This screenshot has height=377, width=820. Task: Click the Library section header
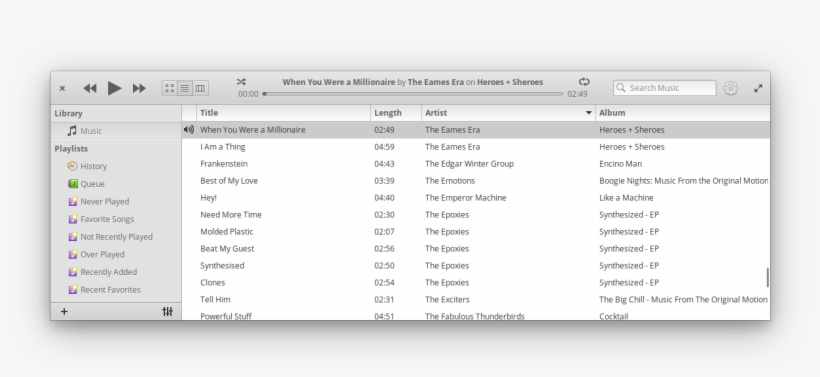pyautogui.click(x=69, y=113)
